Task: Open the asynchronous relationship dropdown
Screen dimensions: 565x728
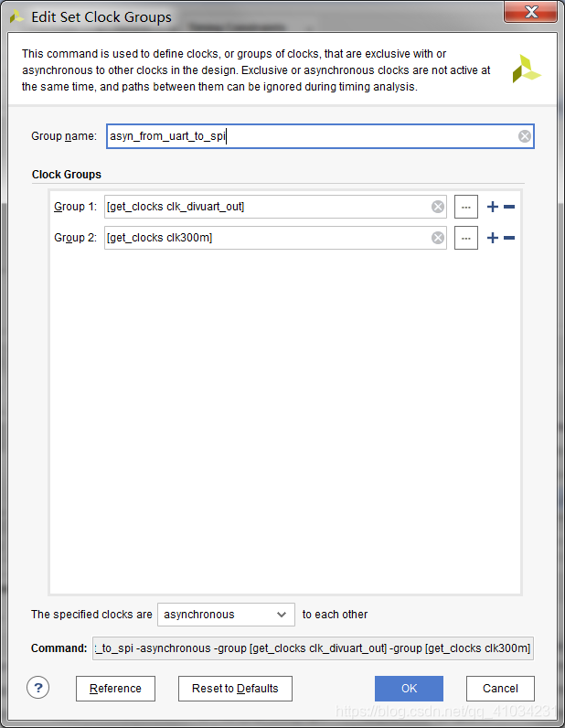Action: coord(226,615)
